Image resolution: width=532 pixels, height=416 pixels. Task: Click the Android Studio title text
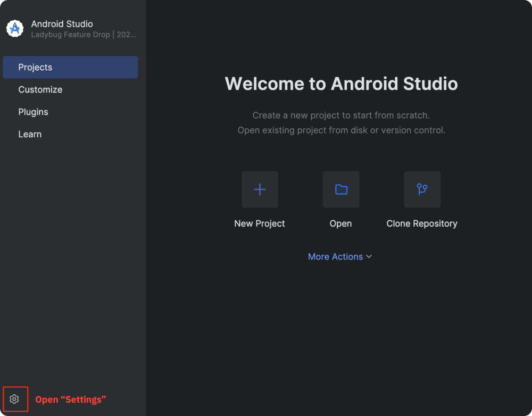pyautogui.click(x=62, y=24)
